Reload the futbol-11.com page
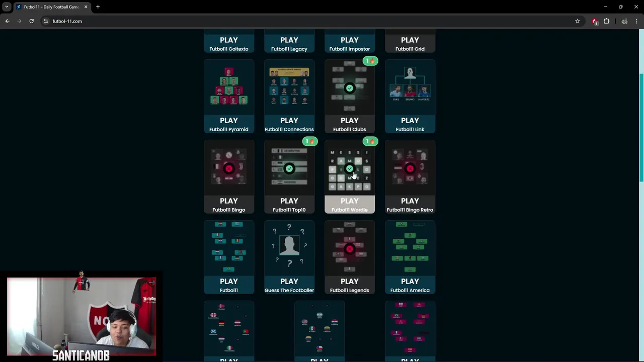This screenshot has width=644, height=362. (31, 21)
